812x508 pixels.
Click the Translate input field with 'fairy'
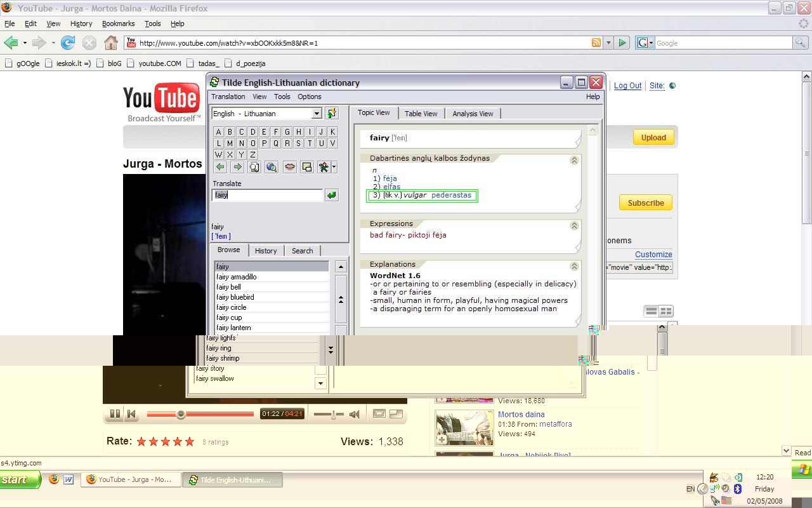[x=267, y=195]
